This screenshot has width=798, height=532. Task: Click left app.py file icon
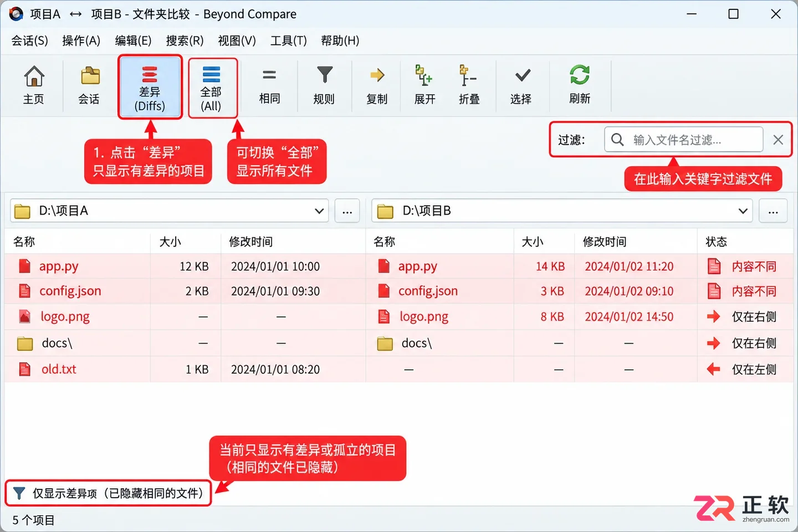click(24, 266)
